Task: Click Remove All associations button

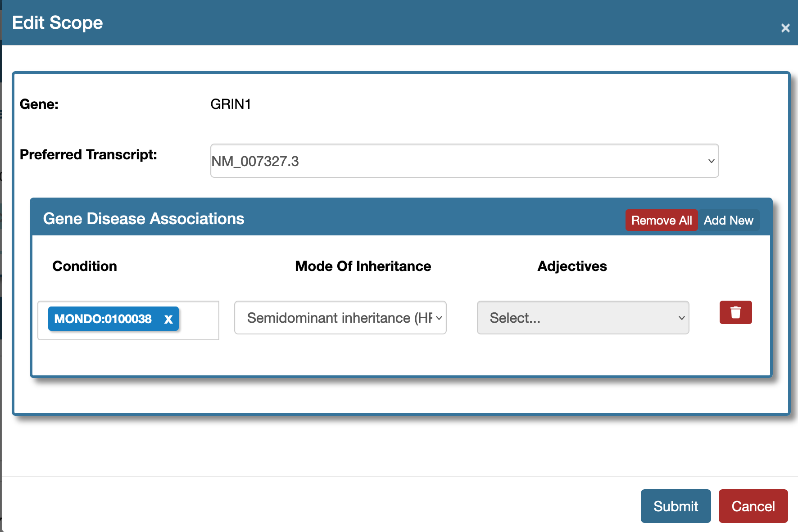Action: tap(661, 221)
